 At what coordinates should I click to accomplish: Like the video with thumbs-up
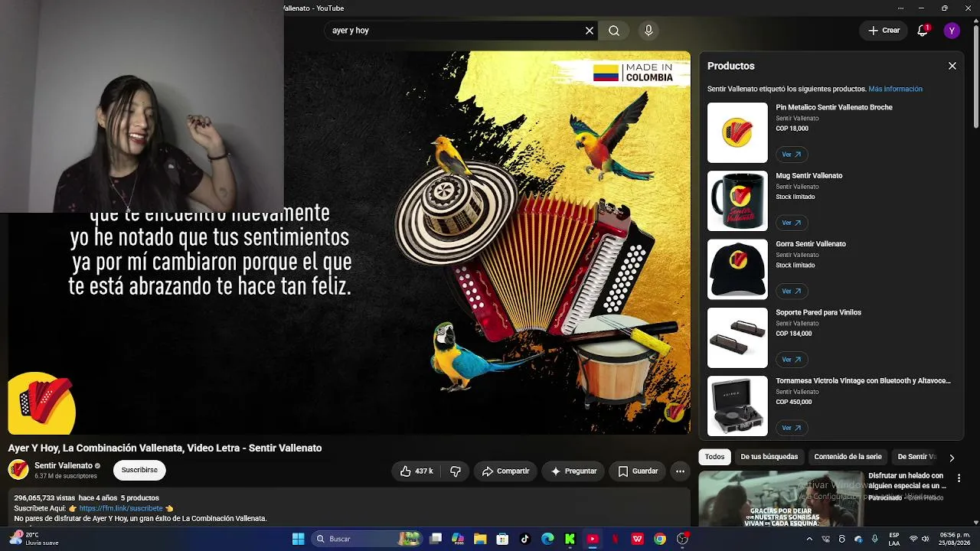click(416, 471)
